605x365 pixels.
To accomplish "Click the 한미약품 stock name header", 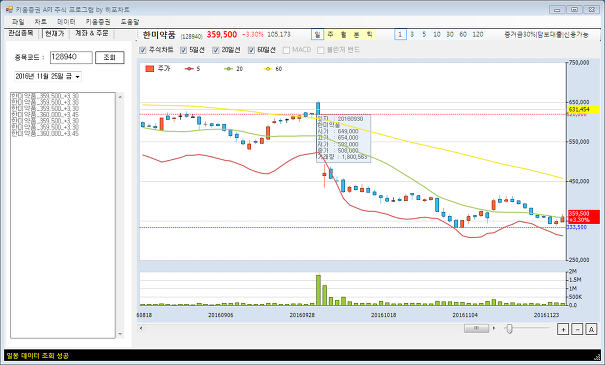I will 159,35.
